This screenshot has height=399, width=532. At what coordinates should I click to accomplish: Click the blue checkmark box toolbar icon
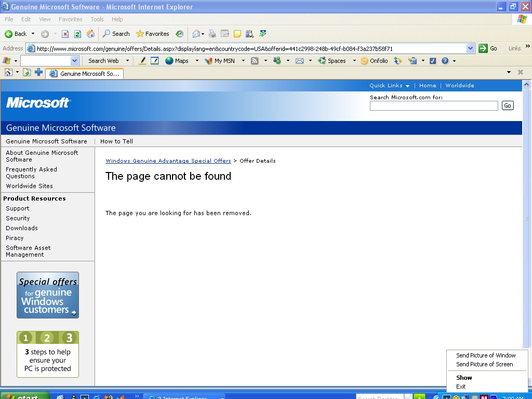coord(433,61)
